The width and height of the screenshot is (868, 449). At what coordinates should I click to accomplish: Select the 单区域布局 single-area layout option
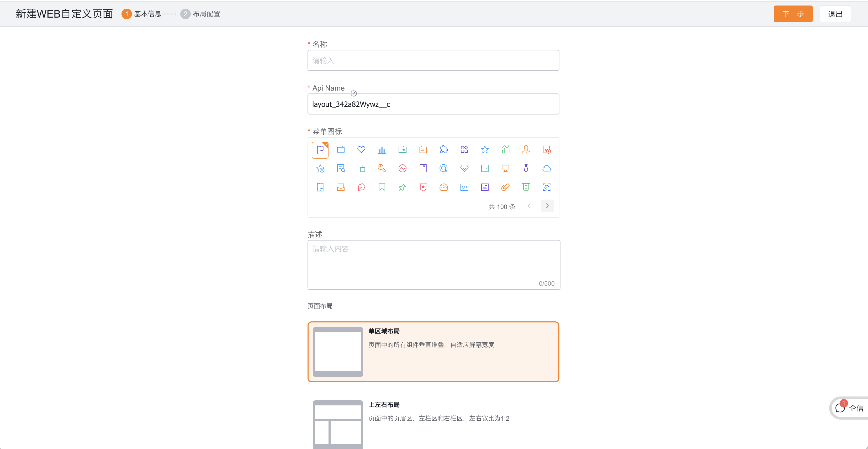pos(433,352)
